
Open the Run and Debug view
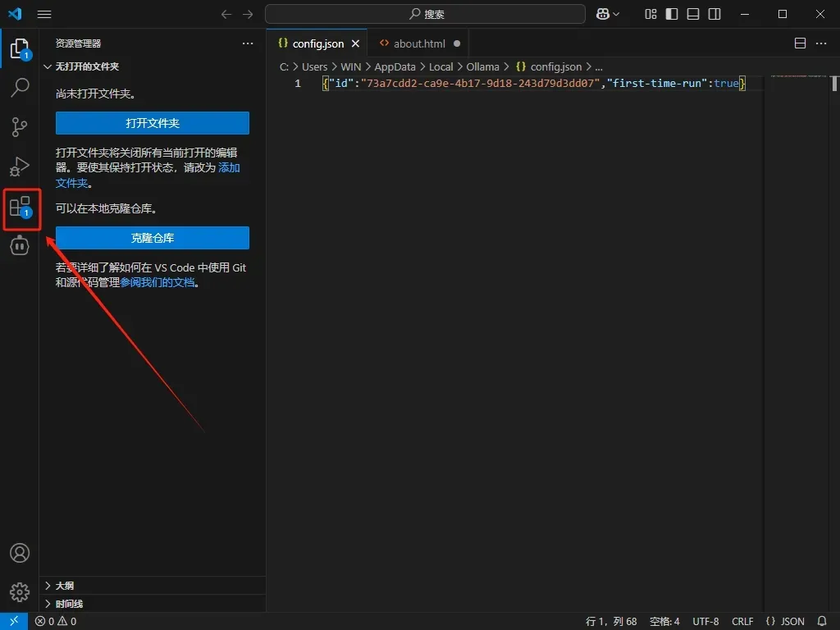[20, 167]
